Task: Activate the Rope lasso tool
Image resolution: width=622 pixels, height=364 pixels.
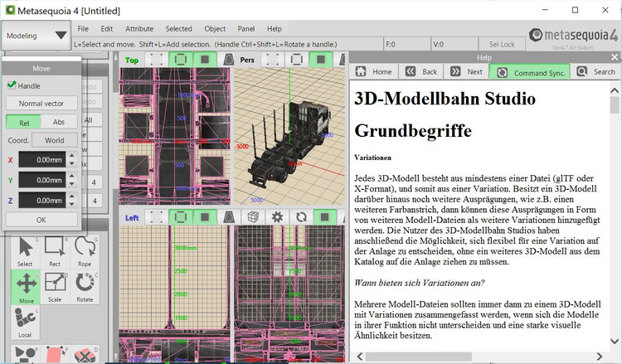Action: (x=85, y=252)
